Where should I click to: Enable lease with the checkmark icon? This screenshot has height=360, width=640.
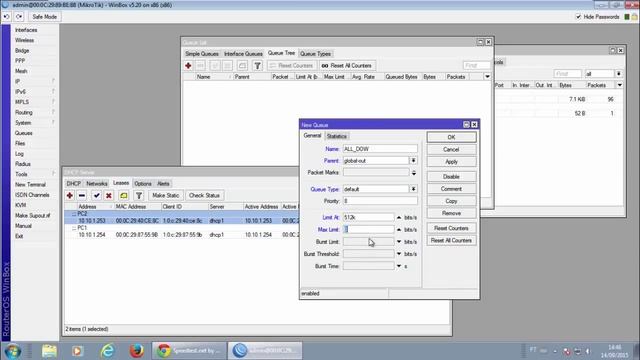(x=96, y=196)
